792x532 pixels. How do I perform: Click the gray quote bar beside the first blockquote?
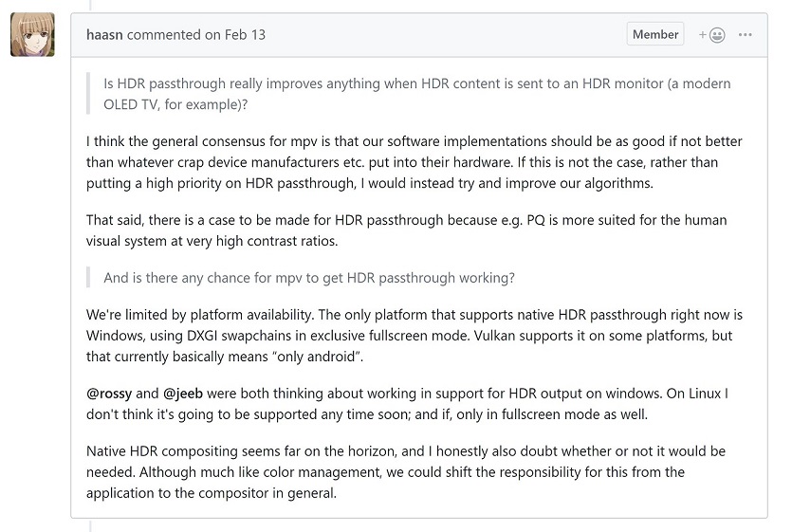[88, 94]
